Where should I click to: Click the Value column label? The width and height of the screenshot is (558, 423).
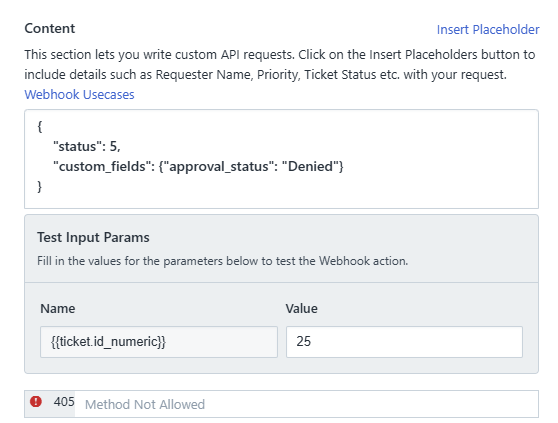click(x=301, y=308)
